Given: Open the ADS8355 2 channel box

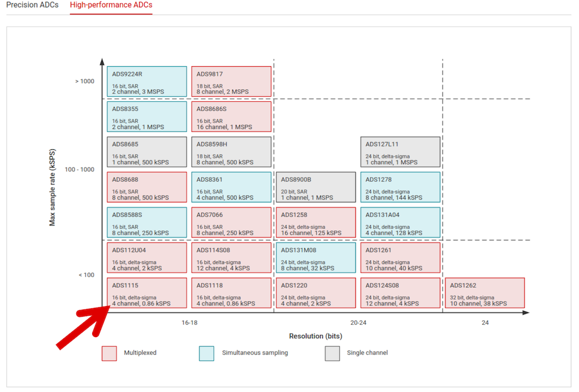Looking at the screenshot, I should point(146,117).
